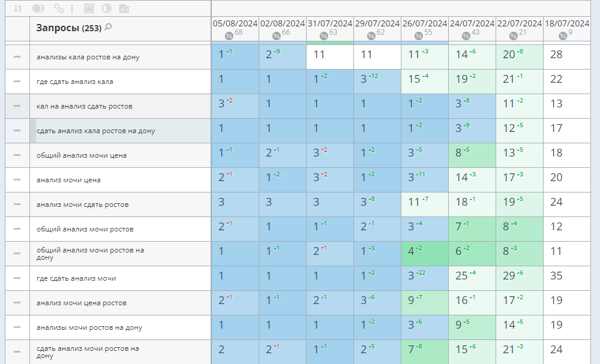Viewport: 600px width, 364px height.
Task: Select the 02/08/2024 date column header
Action: (x=283, y=23)
